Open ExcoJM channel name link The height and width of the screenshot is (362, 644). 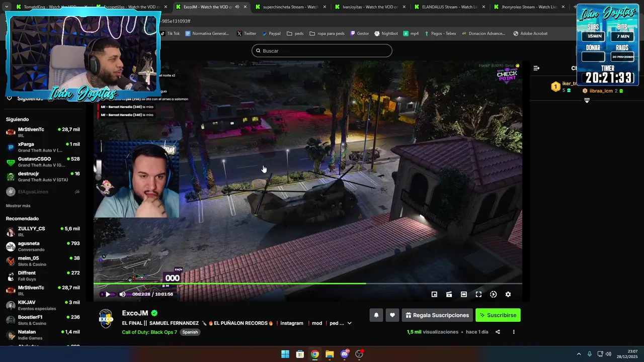pyautogui.click(x=135, y=313)
